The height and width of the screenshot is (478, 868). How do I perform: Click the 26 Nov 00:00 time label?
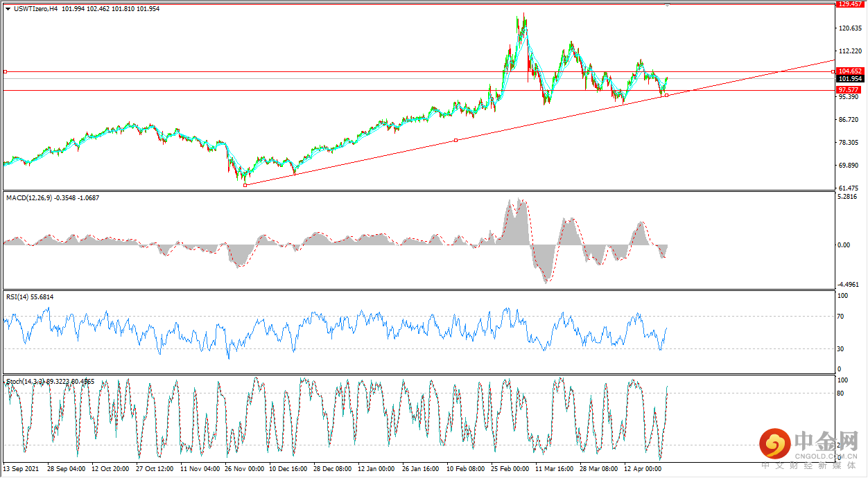click(x=244, y=468)
